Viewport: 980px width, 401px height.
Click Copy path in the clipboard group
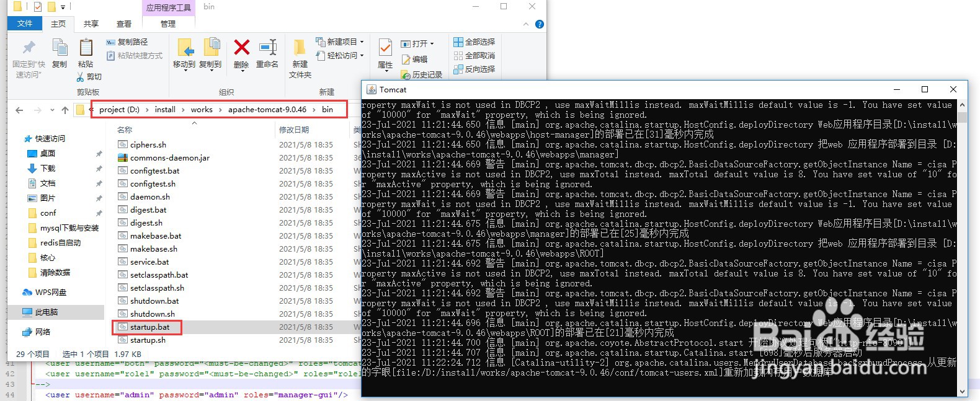point(127,42)
